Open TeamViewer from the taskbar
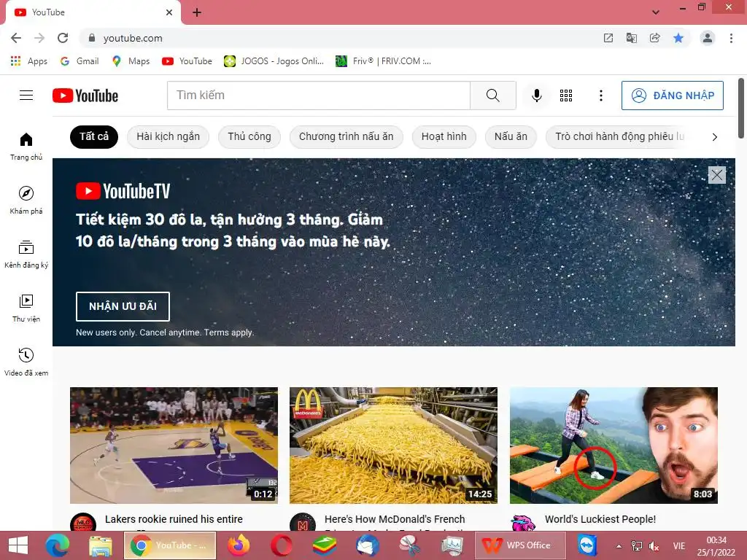Screen dimensions: 747x560 pyautogui.click(x=587, y=545)
